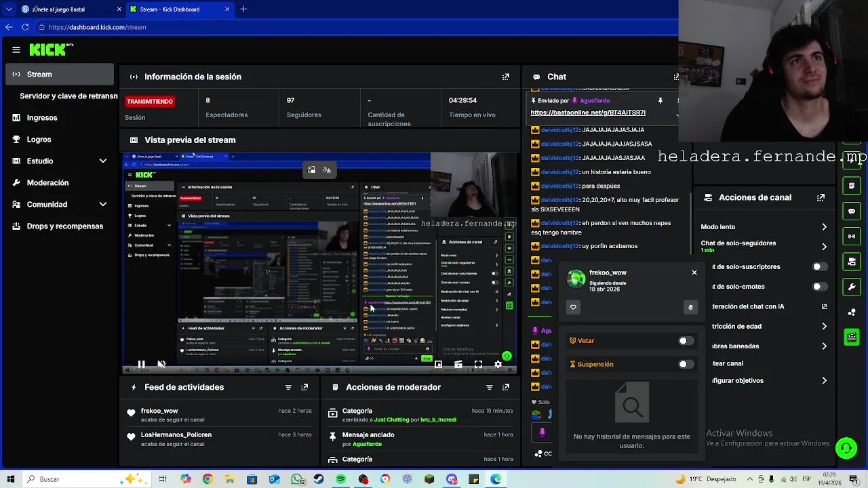Viewport: 868px width, 488px height.
Task: Open external Moderación del chat con IA link
Action: pyautogui.click(x=824, y=306)
